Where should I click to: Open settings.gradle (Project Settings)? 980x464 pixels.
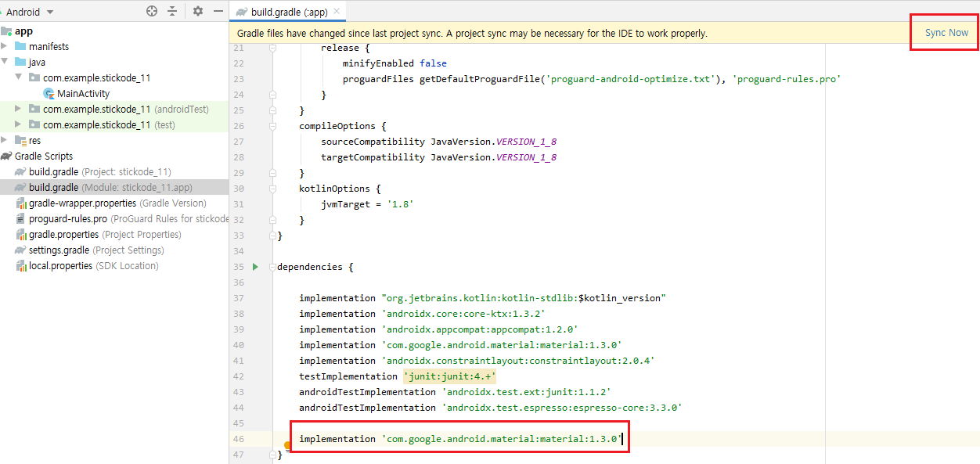tap(96, 250)
